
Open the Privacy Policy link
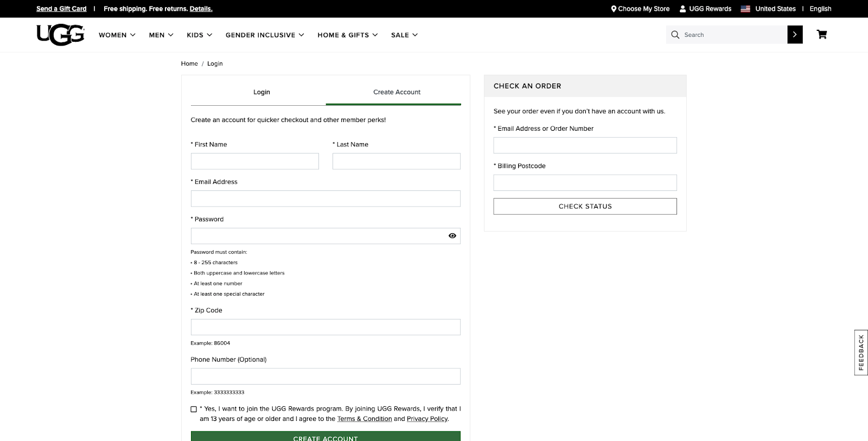[x=427, y=419]
